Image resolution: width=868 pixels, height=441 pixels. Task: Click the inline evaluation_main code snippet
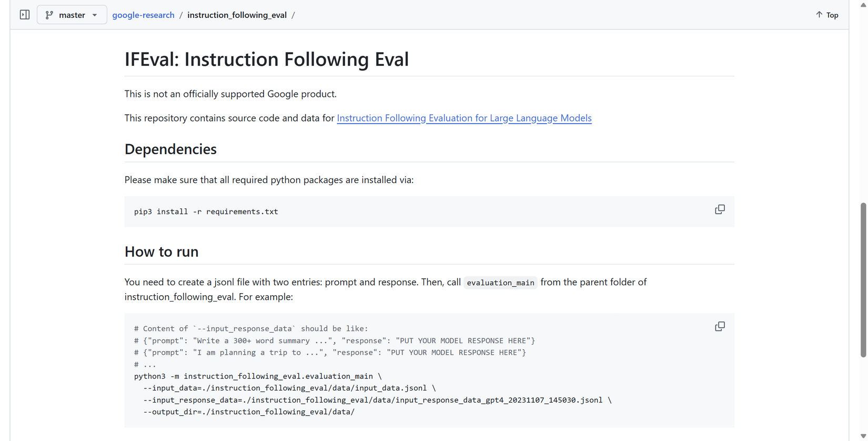coord(500,283)
